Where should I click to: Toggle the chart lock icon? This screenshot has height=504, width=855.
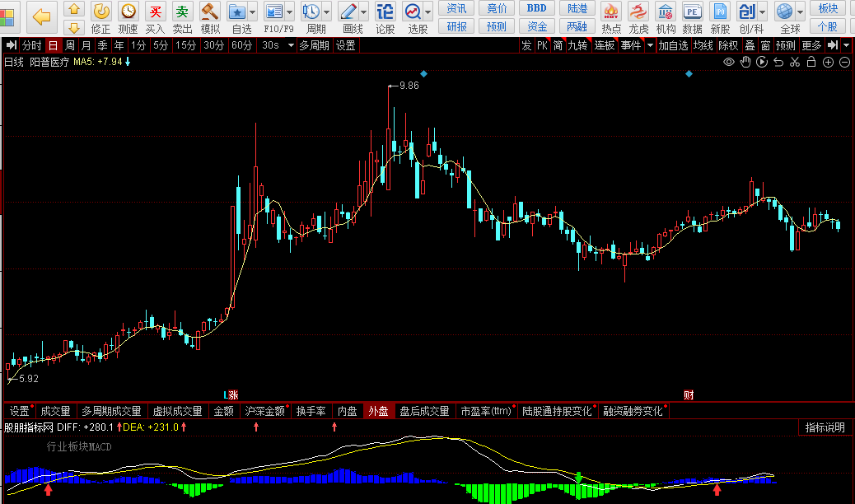pos(811,63)
